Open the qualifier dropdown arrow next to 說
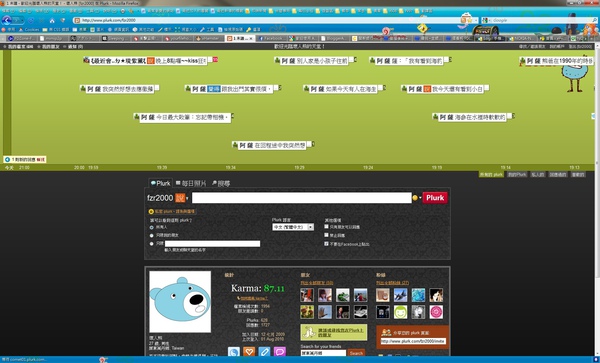 point(187,199)
